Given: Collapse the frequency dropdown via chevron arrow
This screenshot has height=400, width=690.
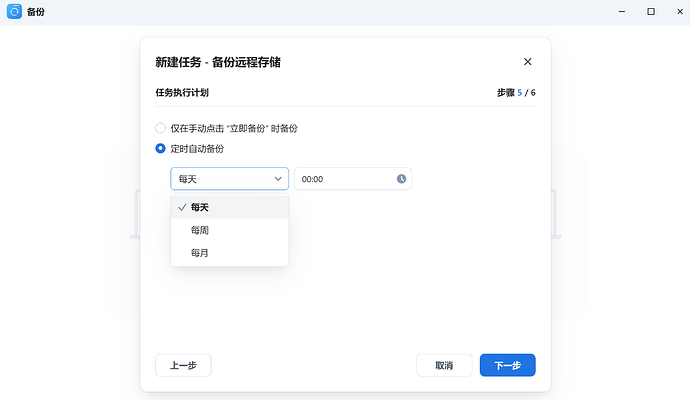Looking at the screenshot, I should (278, 179).
